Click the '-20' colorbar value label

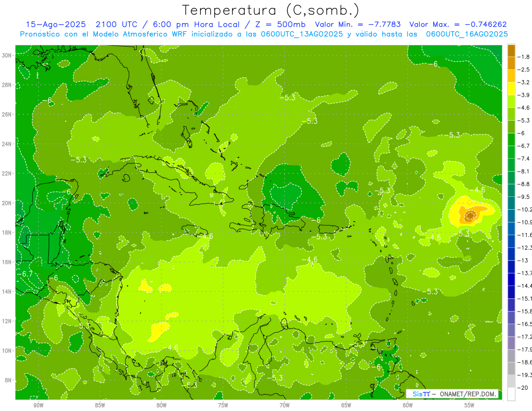coord(523,388)
